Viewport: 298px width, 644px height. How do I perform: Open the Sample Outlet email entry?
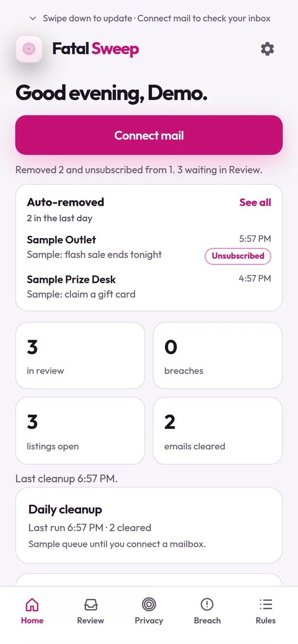[149, 247]
